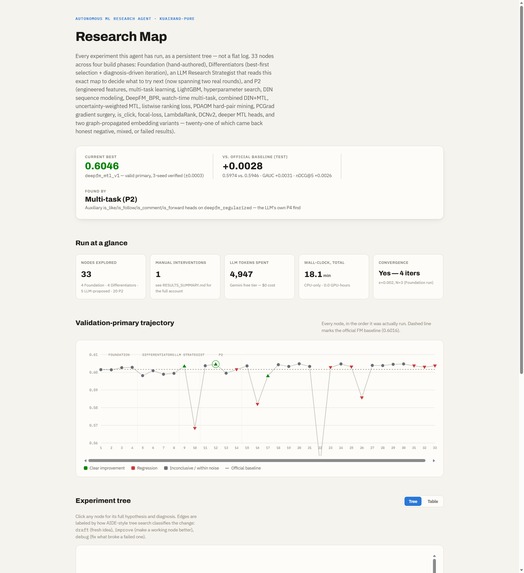
Task: Select the circled green best-node marker at 12
Action: (216, 364)
